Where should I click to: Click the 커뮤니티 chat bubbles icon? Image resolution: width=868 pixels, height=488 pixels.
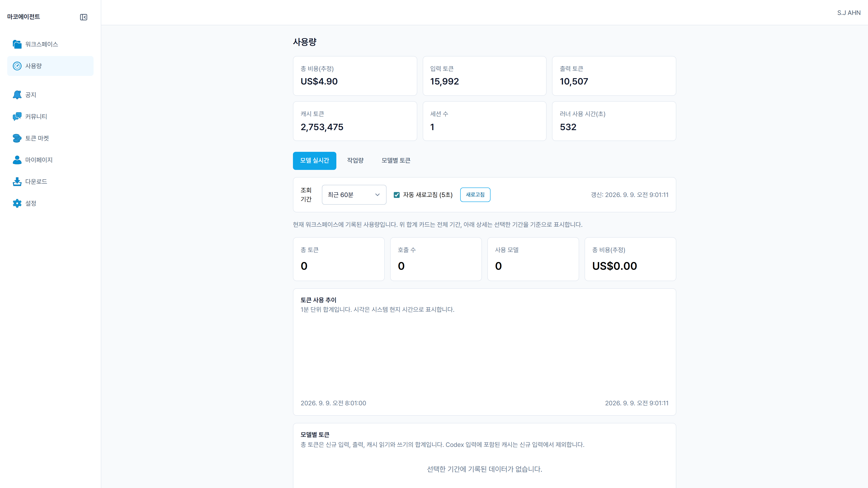(x=17, y=117)
